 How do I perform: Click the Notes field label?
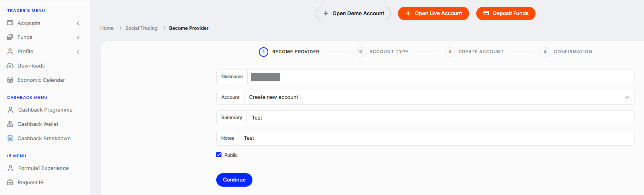[228, 138]
